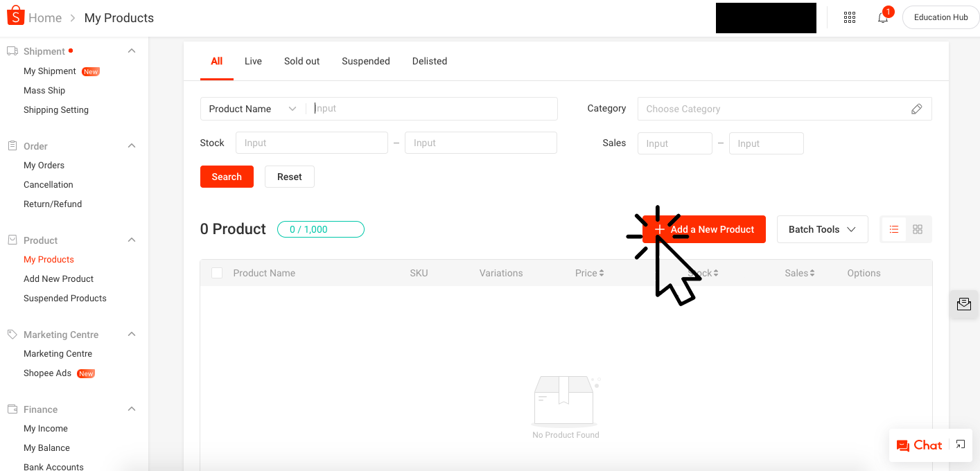
Task: Pop out the Chat window
Action: [x=961, y=445]
